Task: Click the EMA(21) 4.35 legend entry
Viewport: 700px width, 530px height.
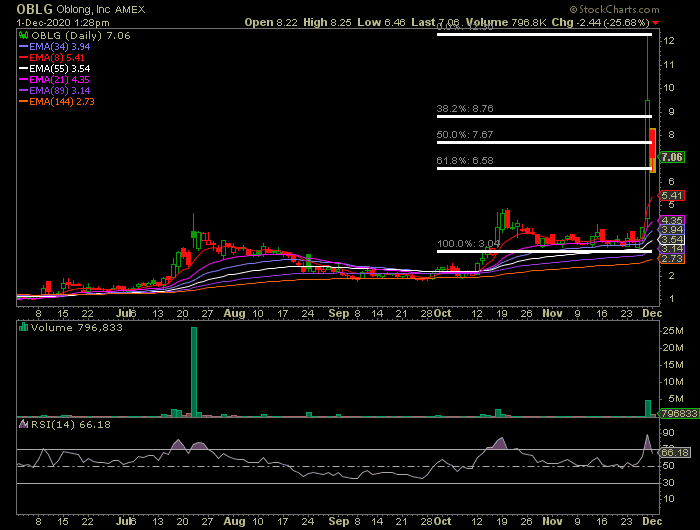Action: (54, 79)
